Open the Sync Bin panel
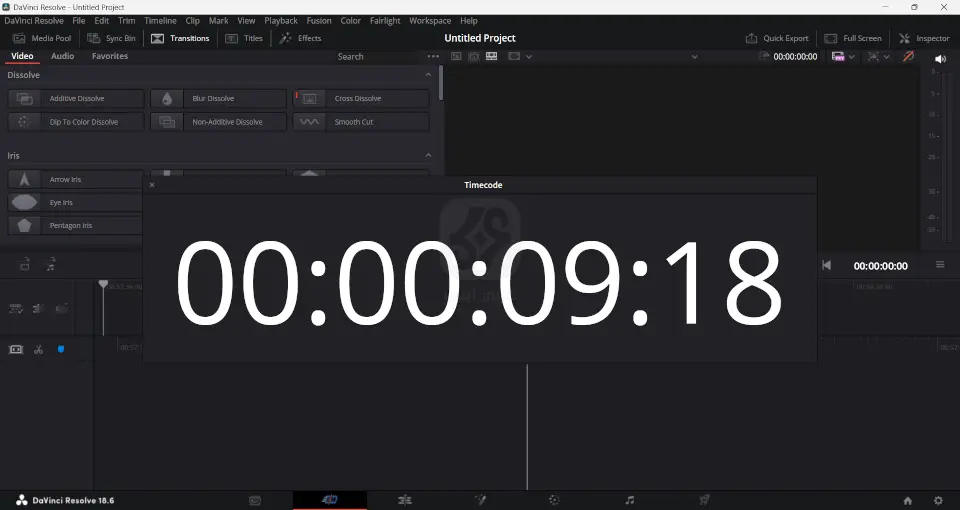The image size is (960, 510). [111, 38]
